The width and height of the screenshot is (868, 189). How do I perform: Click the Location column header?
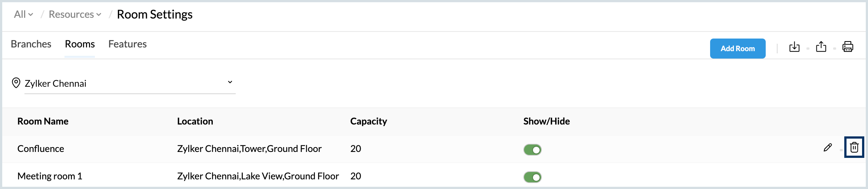195,121
